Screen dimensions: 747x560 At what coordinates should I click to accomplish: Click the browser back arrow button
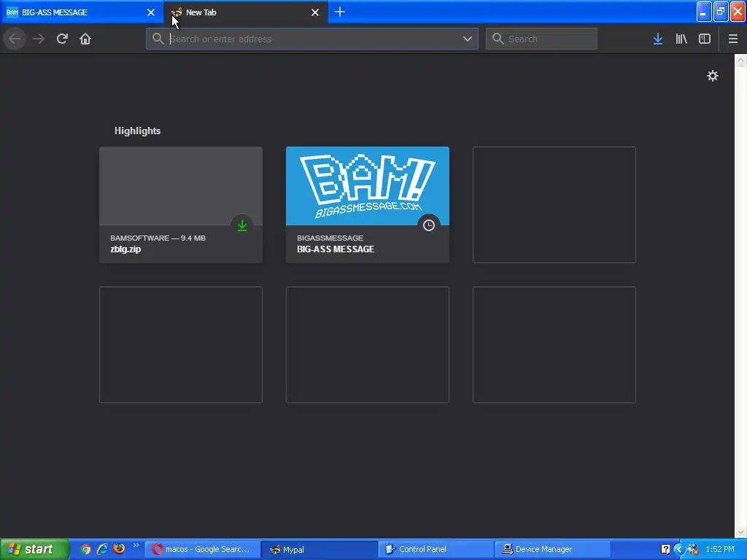(15, 39)
